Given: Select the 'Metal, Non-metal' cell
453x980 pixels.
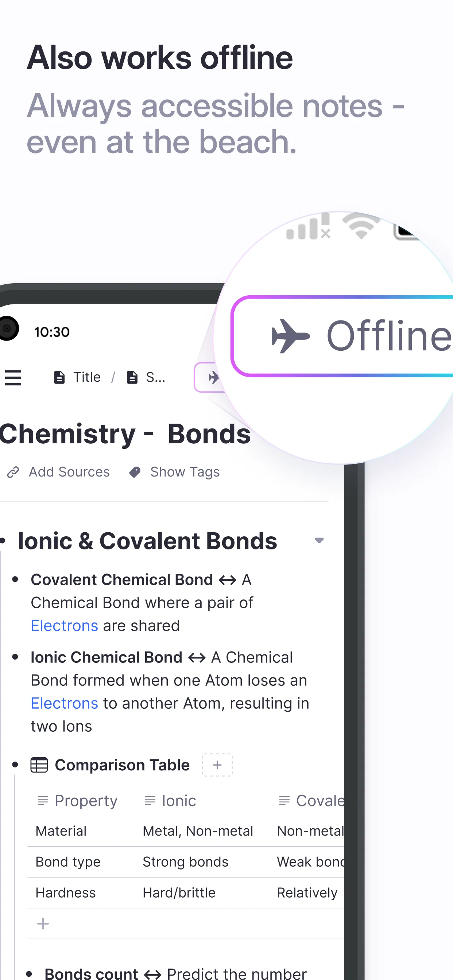Looking at the screenshot, I should coord(198,831).
